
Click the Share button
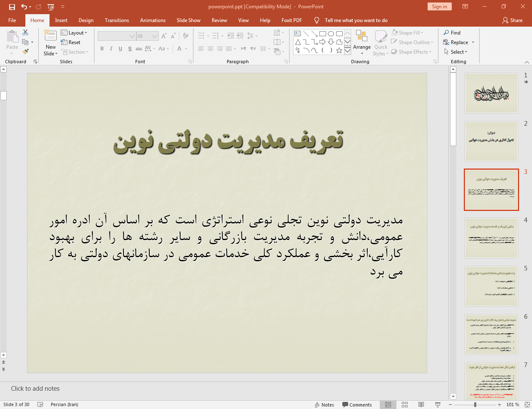(x=512, y=20)
